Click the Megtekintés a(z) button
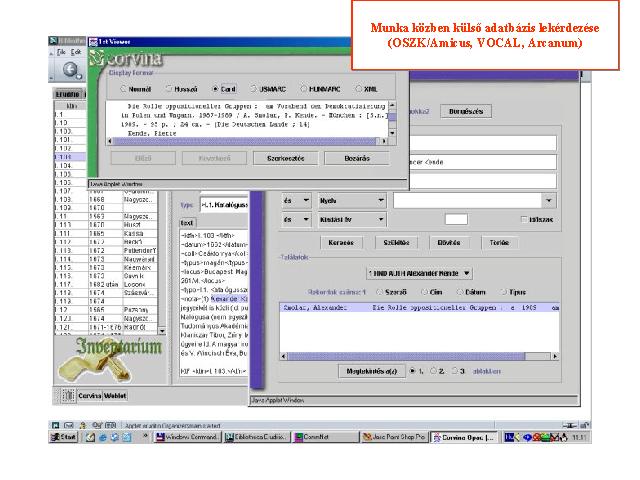 click(x=372, y=371)
